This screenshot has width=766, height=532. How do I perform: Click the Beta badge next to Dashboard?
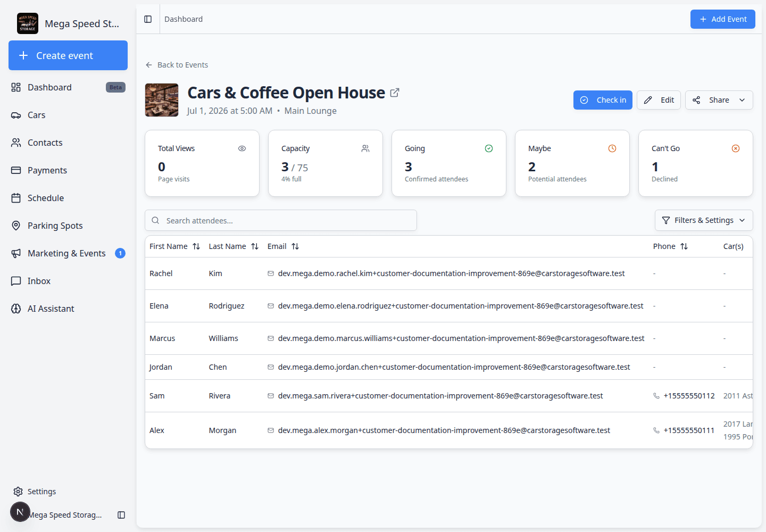coord(115,87)
